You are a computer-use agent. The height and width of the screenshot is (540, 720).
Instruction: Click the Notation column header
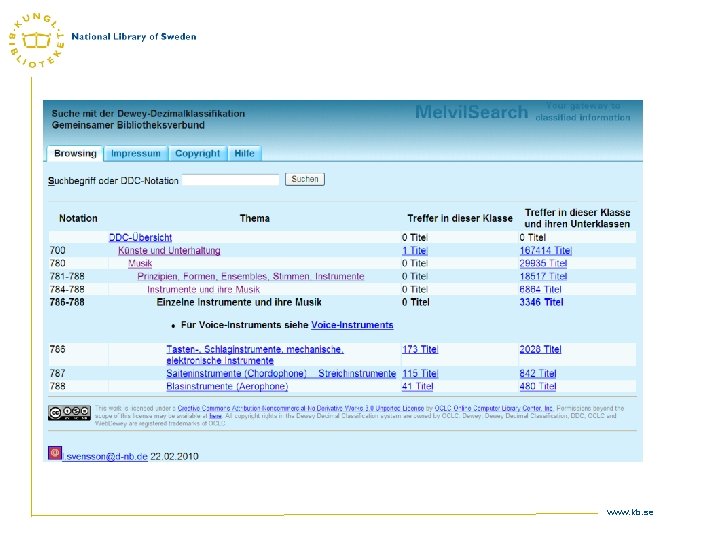coord(78,218)
